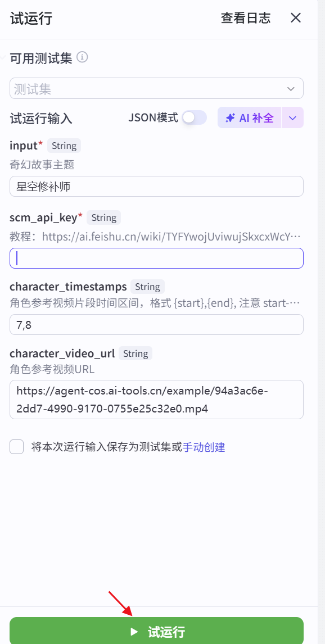Expand the AI 补全 options chevron
The height and width of the screenshot is (644, 325).
[293, 117]
